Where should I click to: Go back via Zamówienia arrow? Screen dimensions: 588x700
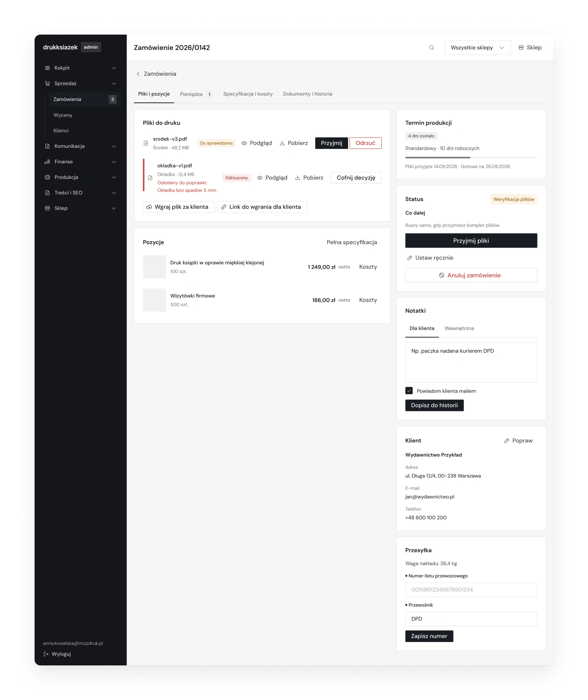(138, 74)
